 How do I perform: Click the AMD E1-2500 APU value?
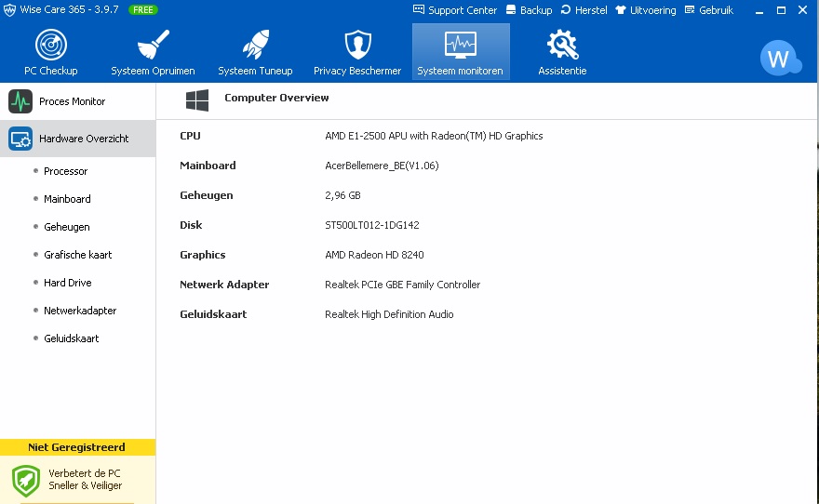pyautogui.click(x=434, y=136)
